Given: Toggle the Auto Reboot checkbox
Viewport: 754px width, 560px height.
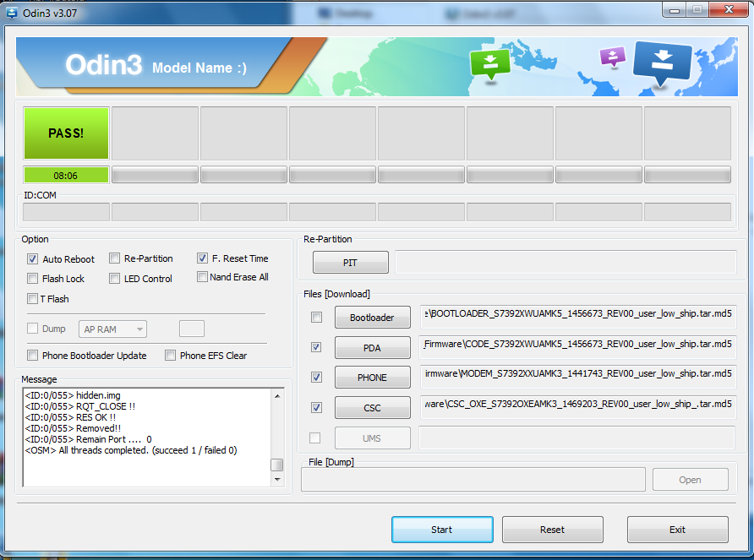Looking at the screenshot, I should tap(32, 259).
